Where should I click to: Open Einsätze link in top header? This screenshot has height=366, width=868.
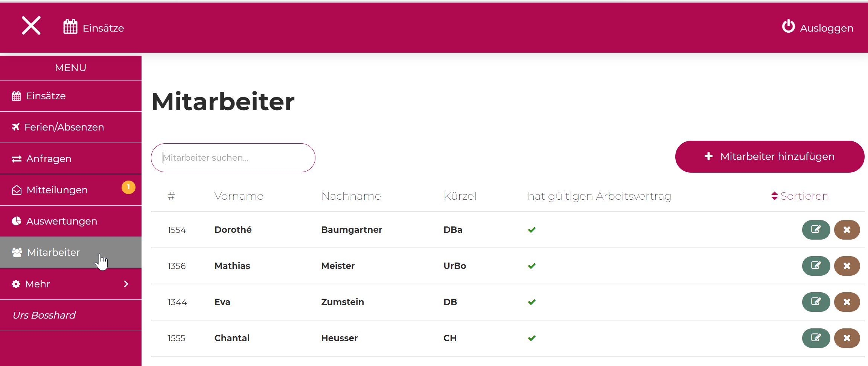pos(94,28)
